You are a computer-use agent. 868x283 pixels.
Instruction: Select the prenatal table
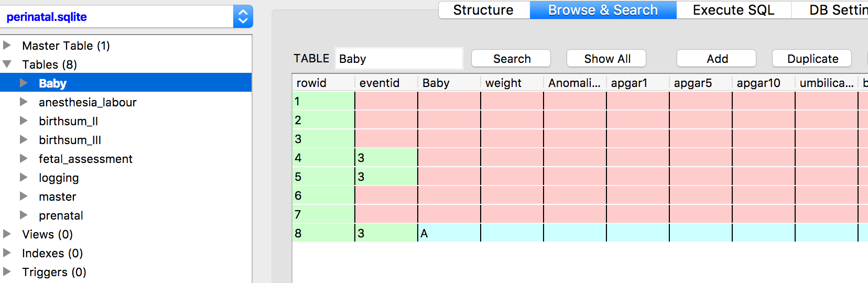click(61, 215)
